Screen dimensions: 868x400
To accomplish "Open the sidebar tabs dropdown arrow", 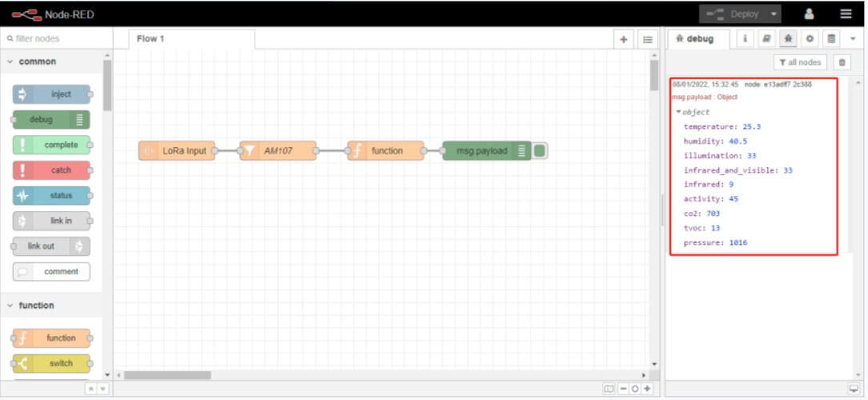I will 852,38.
